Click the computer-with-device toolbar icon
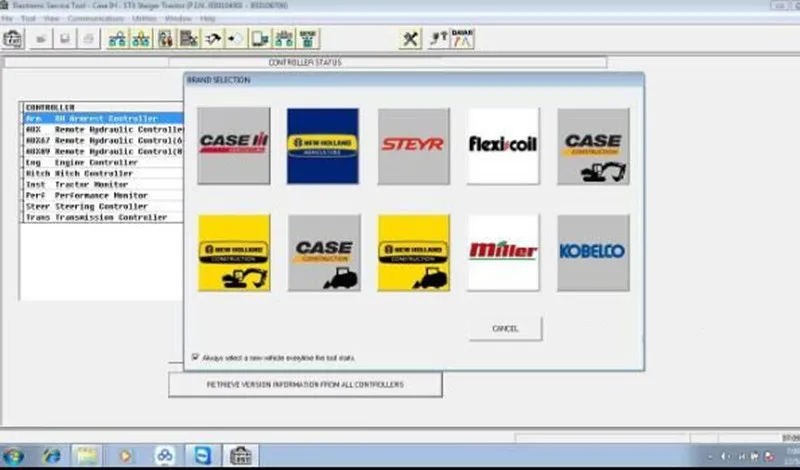The width and height of the screenshot is (800, 470). 260,39
